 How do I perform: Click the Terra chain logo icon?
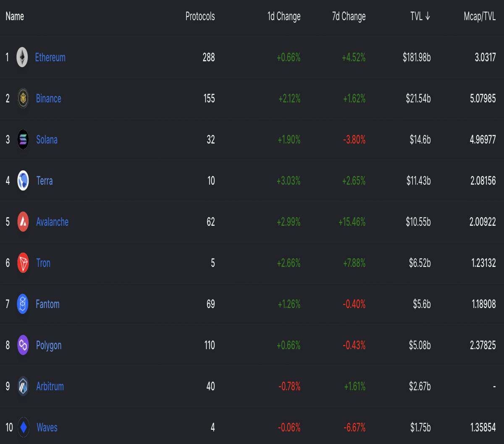tap(23, 180)
